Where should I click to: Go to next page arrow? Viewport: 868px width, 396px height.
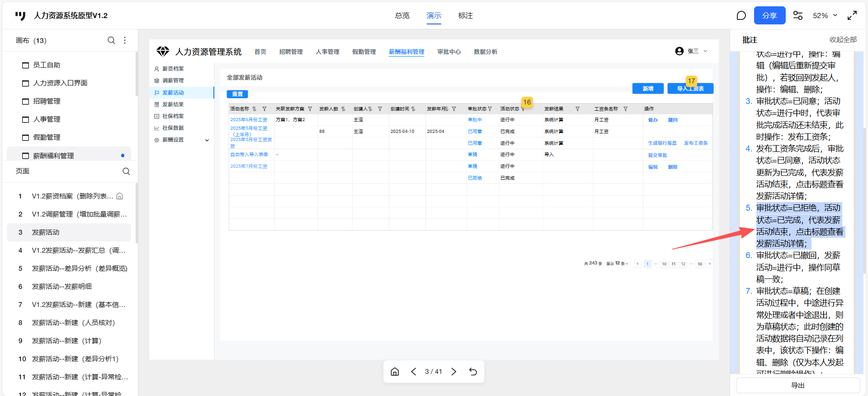pos(454,372)
